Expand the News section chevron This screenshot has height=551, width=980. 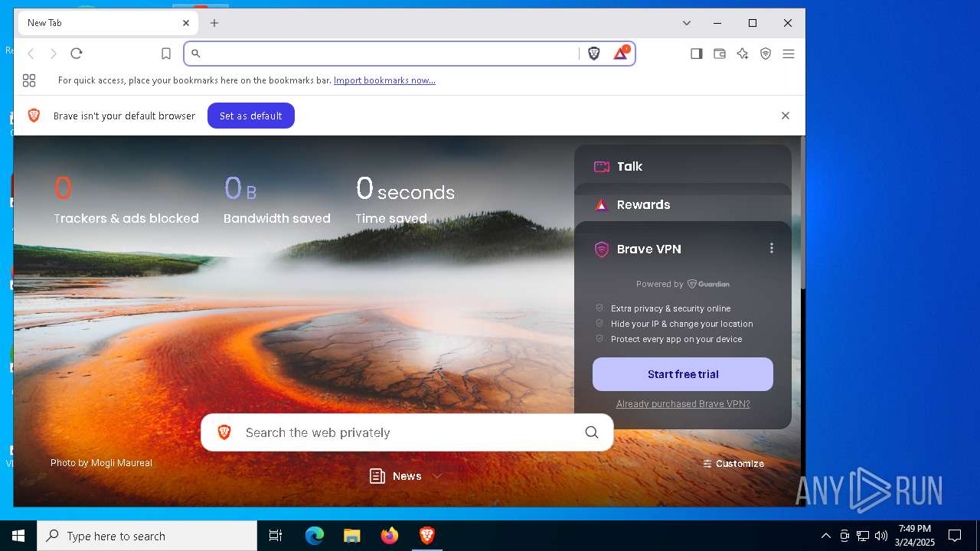point(436,476)
